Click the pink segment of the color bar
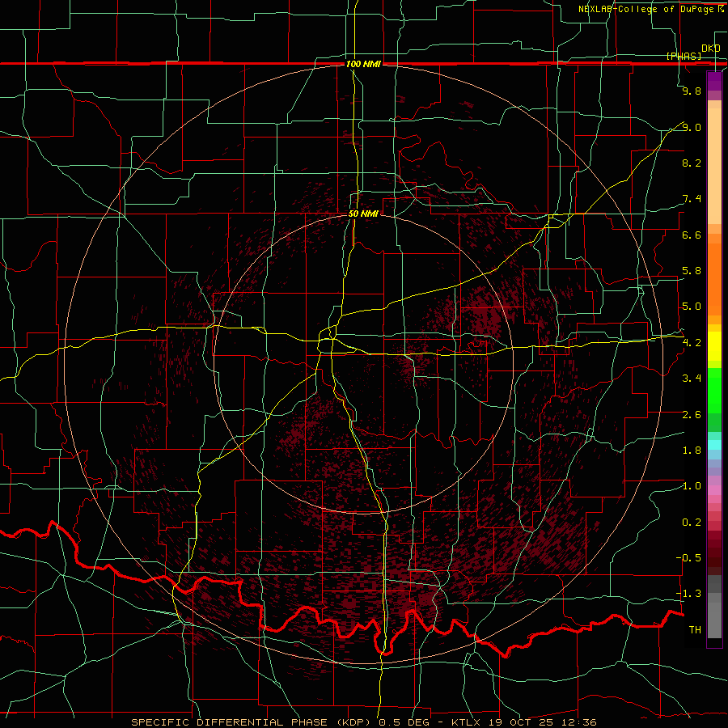728x728 pixels. point(714,490)
